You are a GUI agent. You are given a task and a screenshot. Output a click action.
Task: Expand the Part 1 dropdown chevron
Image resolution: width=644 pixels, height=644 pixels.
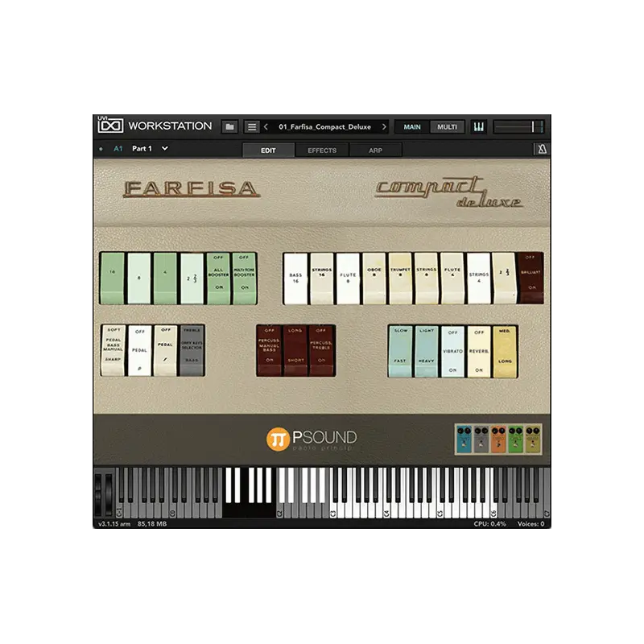[x=165, y=148]
